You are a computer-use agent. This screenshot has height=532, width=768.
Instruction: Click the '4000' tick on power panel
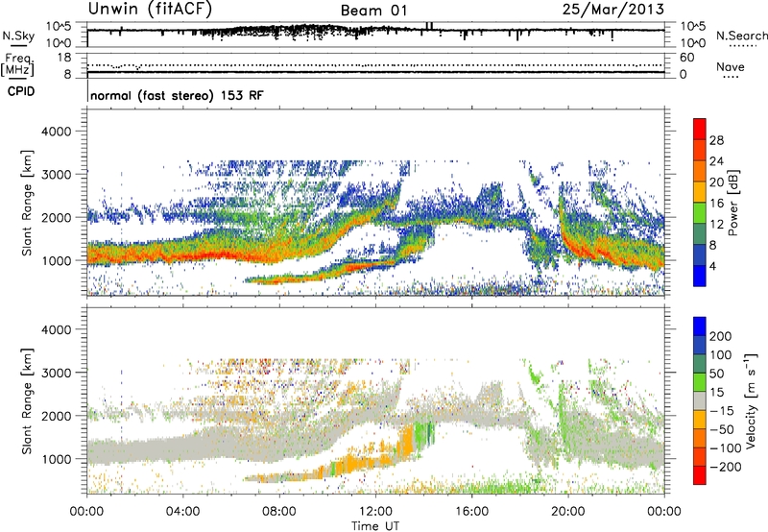pos(56,132)
